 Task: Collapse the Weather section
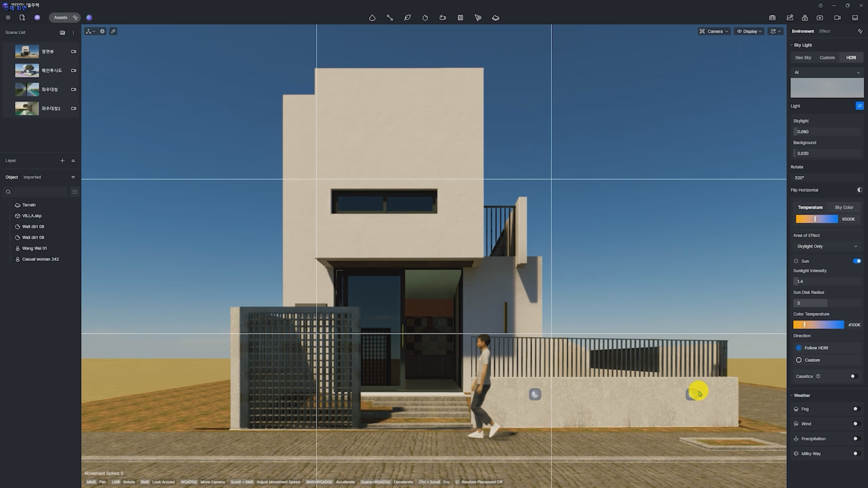tap(791, 395)
